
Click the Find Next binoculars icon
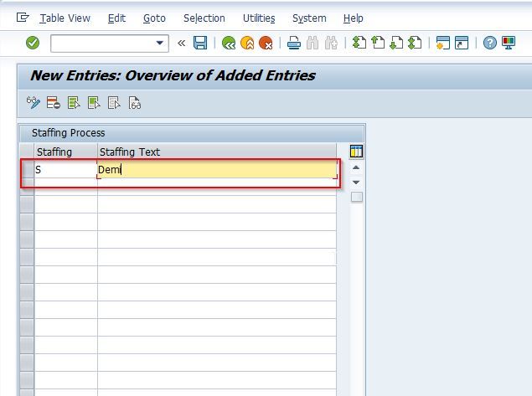331,43
